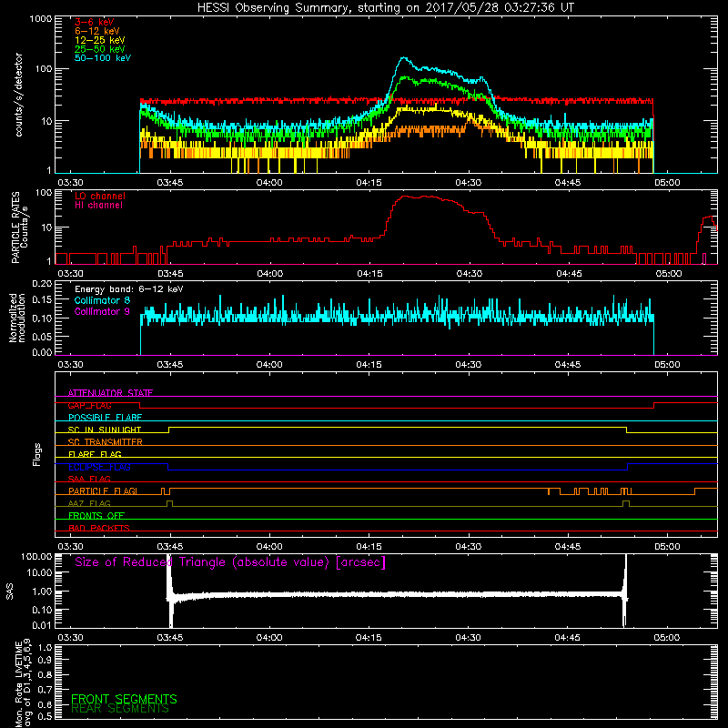This screenshot has height=728, width=728.
Task: Click the 05:00 tick label under SAS panel
Action: pyautogui.click(x=667, y=638)
